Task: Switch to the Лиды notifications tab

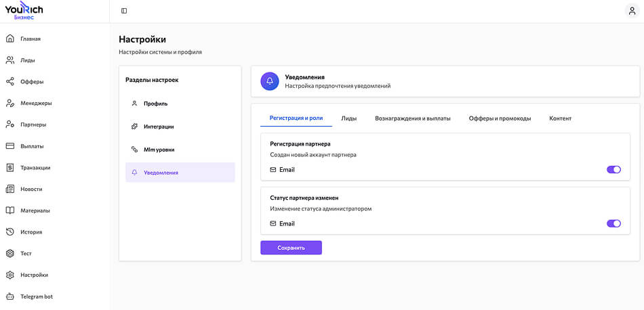Action: coord(348,118)
